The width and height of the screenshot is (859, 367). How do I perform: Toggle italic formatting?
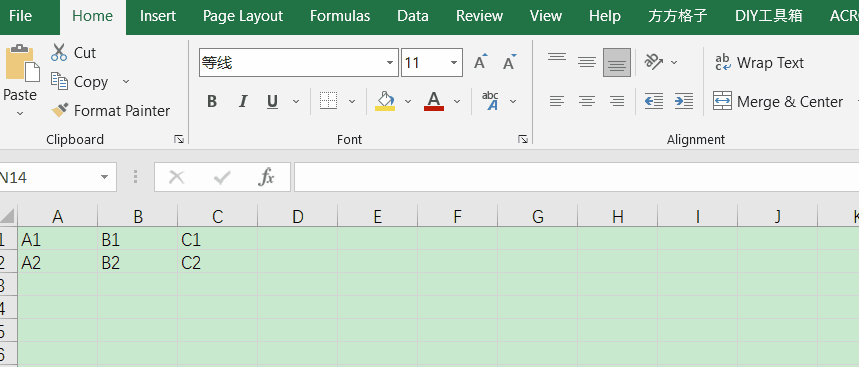[243, 101]
